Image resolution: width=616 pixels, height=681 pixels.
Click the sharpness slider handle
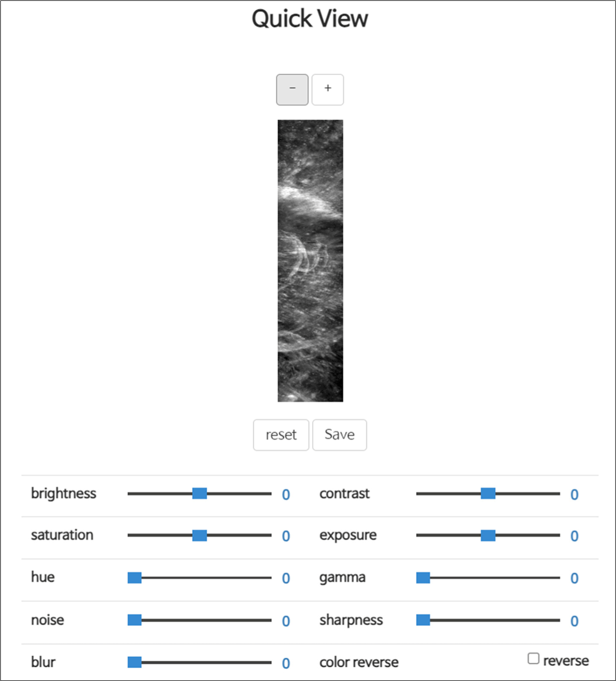coord(423,620)
